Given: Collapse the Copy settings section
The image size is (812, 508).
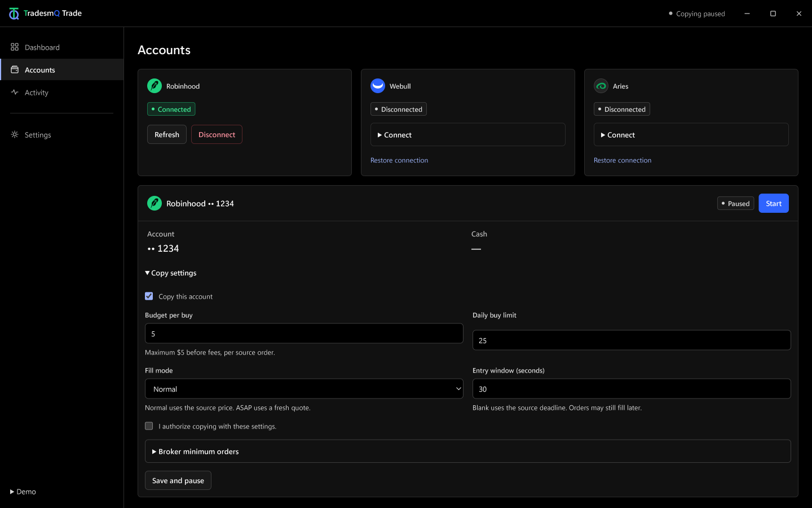Looking at the screenshot, I should tap(171, 273).
